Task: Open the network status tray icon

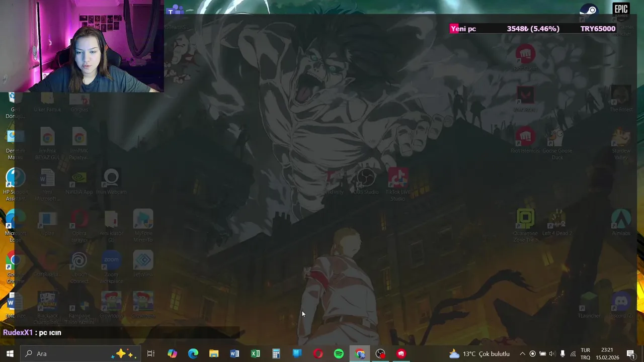Action: (573, 353)
